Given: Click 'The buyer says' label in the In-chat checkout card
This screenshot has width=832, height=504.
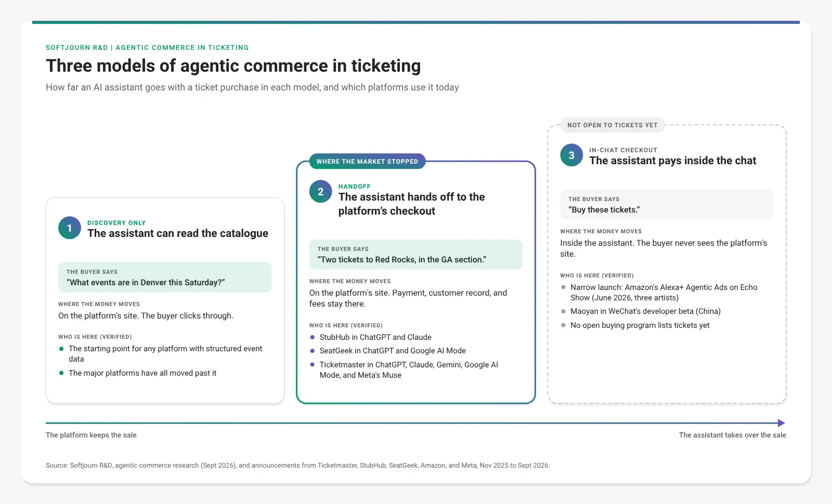Looking at the screenshot, I should (x=594, y=200).
